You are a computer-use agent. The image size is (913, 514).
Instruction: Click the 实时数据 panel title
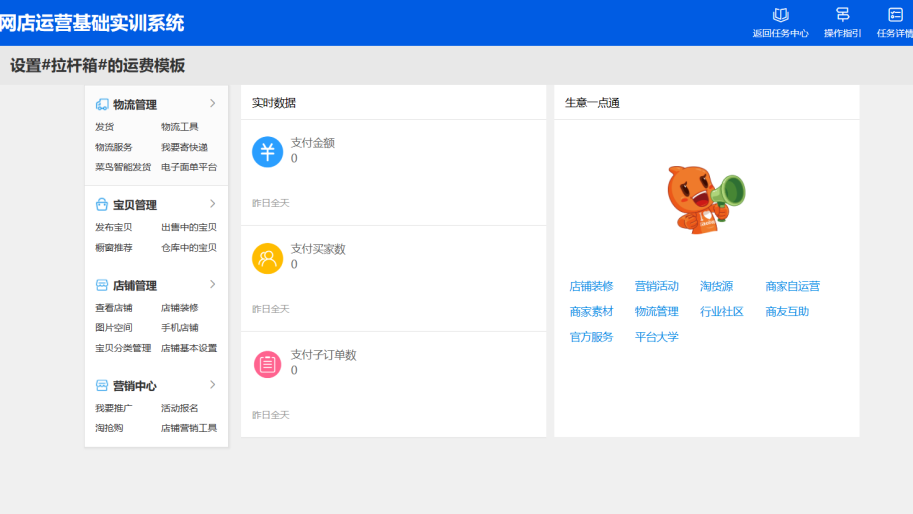pyautogui.click(x=274, y=103)
